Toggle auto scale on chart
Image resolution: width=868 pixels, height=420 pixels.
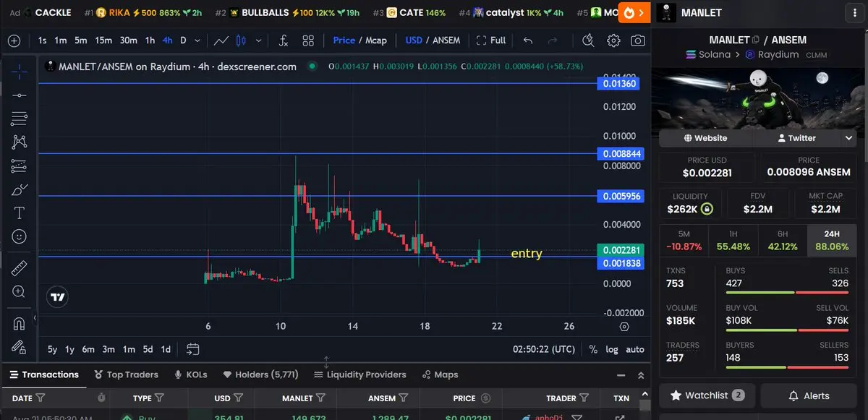634,349
